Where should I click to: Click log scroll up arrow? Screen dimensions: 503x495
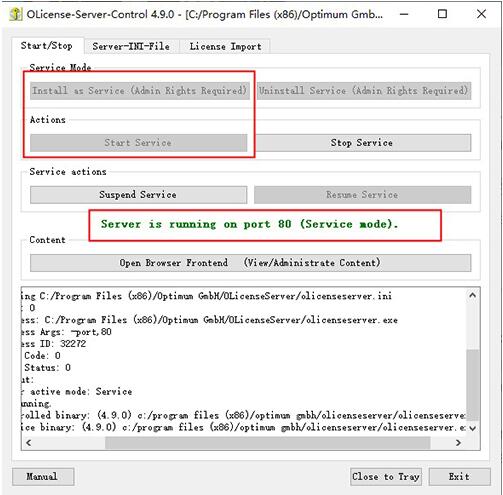(x=472, y=295)
